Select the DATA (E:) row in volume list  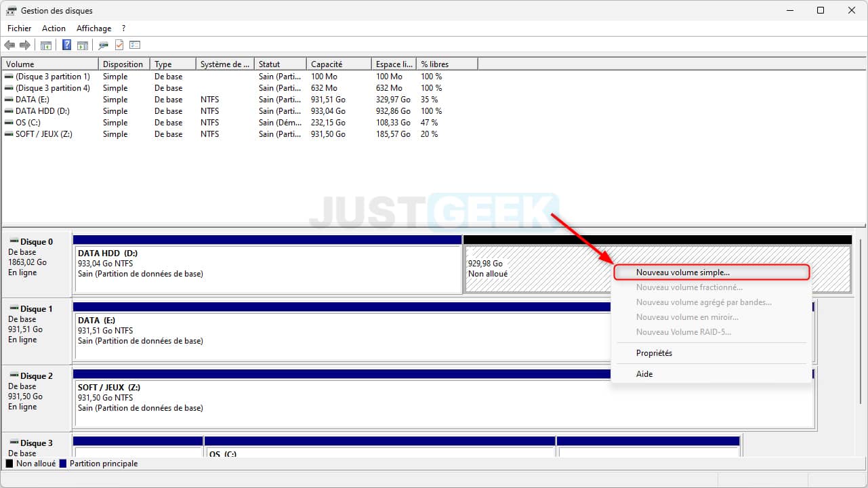tap(240, 100)
